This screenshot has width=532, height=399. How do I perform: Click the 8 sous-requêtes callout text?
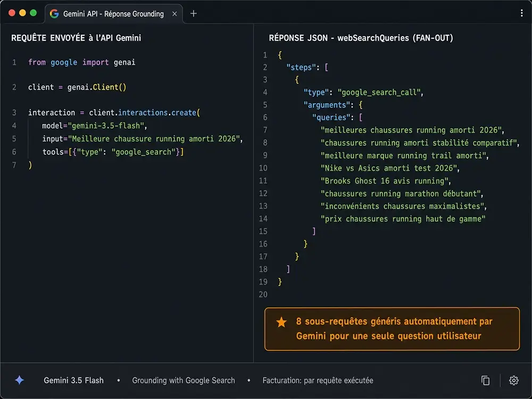point(394,328)
